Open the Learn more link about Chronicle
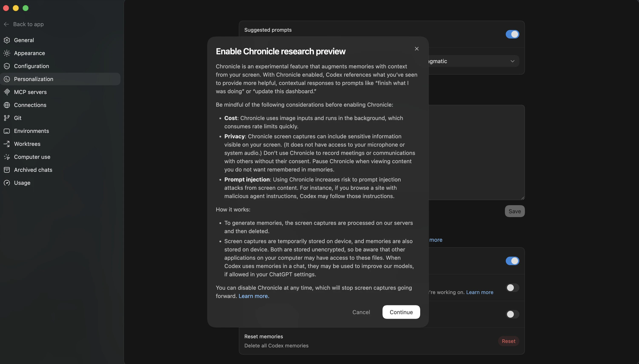The image size is (639, 364). coord(253,296)
